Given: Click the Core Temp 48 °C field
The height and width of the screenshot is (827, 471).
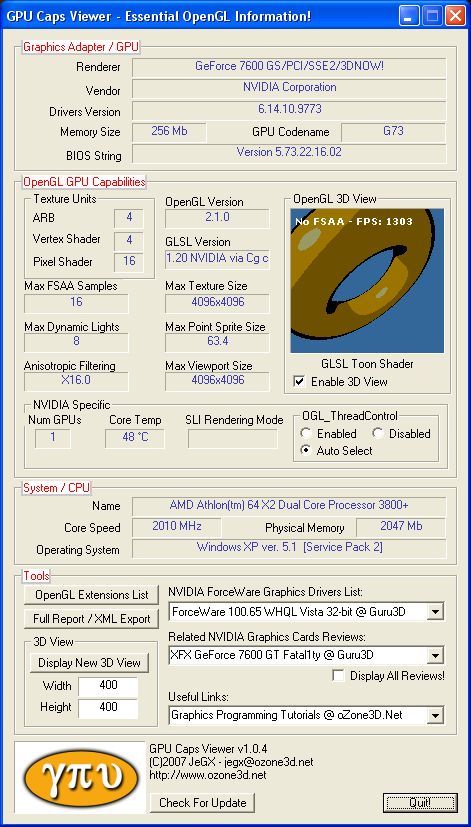Looking at the screenshot, I should (135, 439).
